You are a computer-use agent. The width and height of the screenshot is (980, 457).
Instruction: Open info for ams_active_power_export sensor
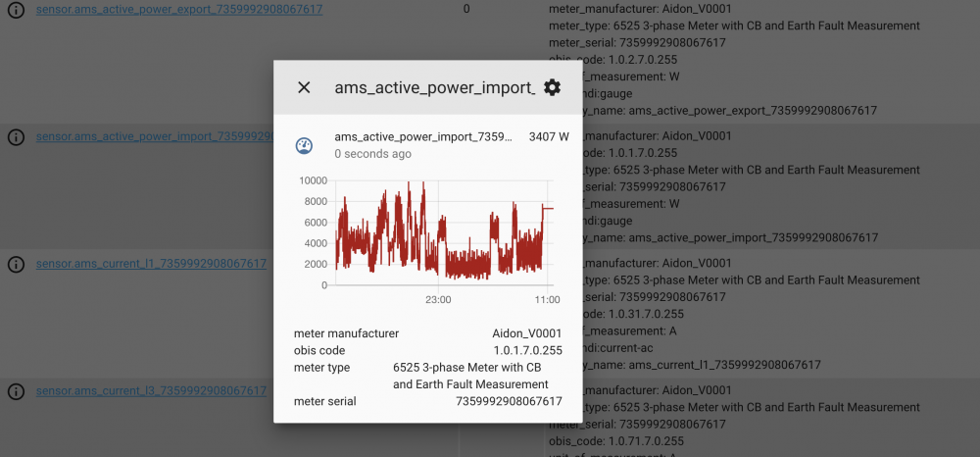pos(16,10)
